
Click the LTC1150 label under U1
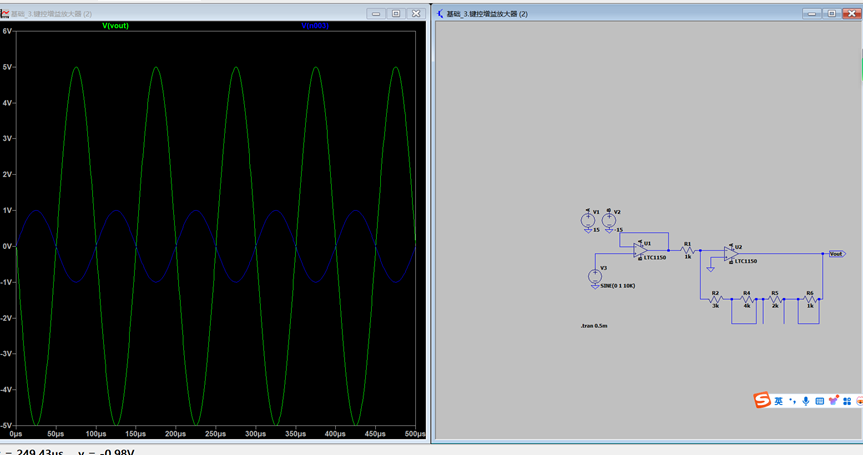655,257
